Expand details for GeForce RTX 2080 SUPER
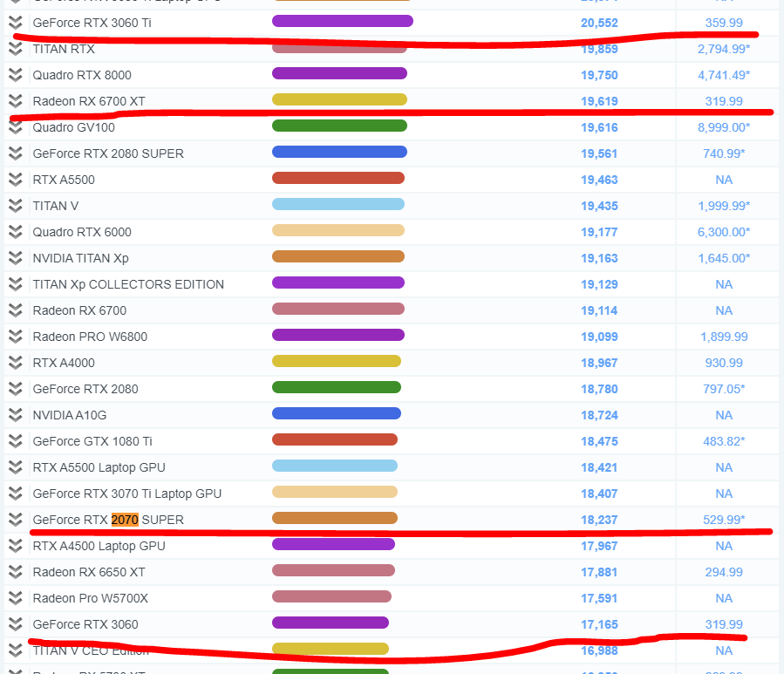Image resolution: width=784 pixels, height=674 pixels. (16, 153)
